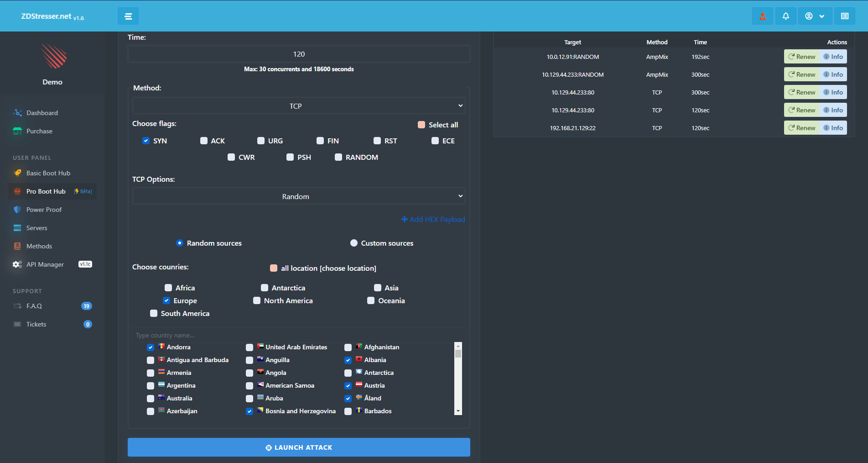Expand the TCP Options dropdown
Viewport: 868px width, 463px height.
pyautogui.click(x=299, y=196)
